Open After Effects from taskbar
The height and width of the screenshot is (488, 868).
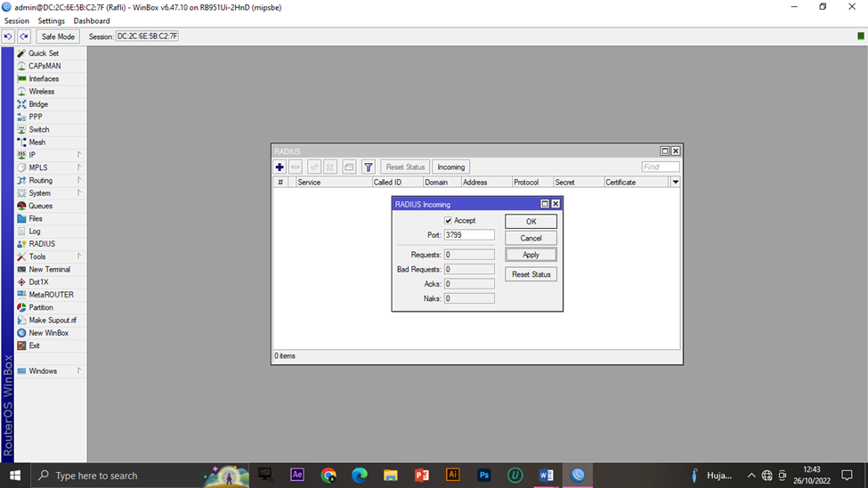pyautogui.click(x=297, y=476)
